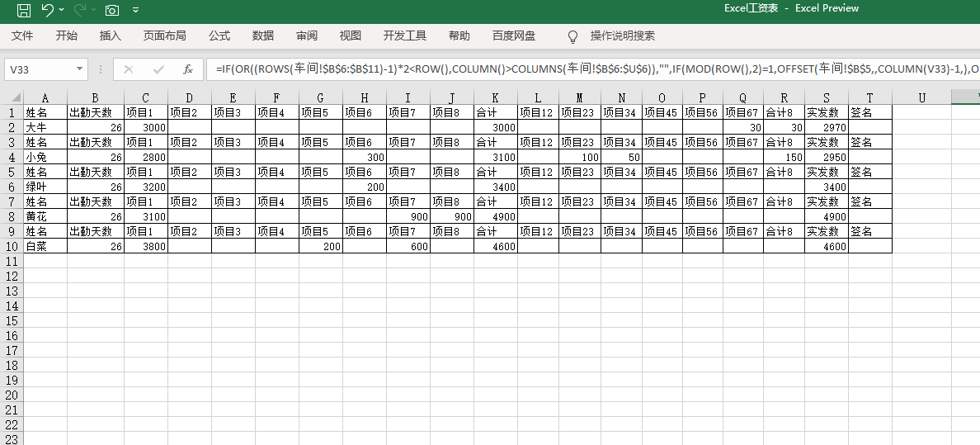
Task: Click cell with value 4600 in column K
Action: tap(496, 246)
